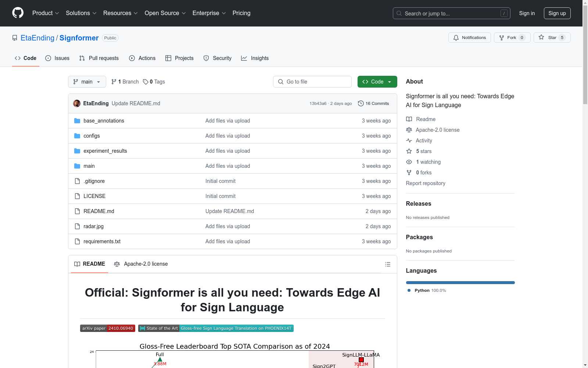Open the configs folder icon
Viewport: 588px width, 368px height.
(x=77, y=136)
